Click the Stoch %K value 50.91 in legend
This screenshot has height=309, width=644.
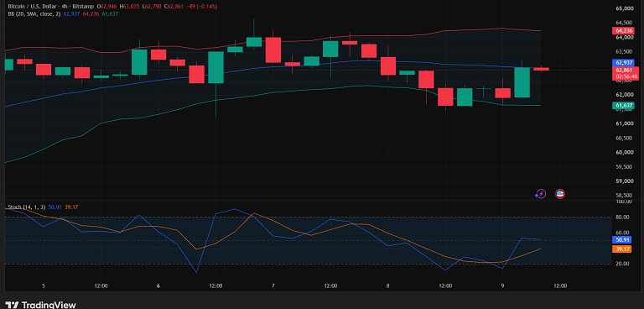(55, 207)
